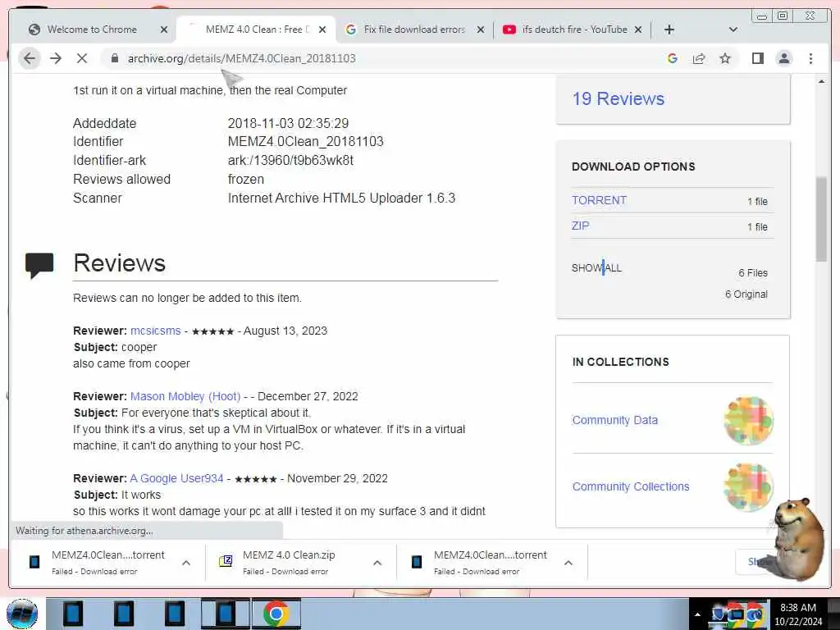Switch to the MEMZ 4.0 Clean tab
Screen dimensions: 840x630
pos(257,30)
